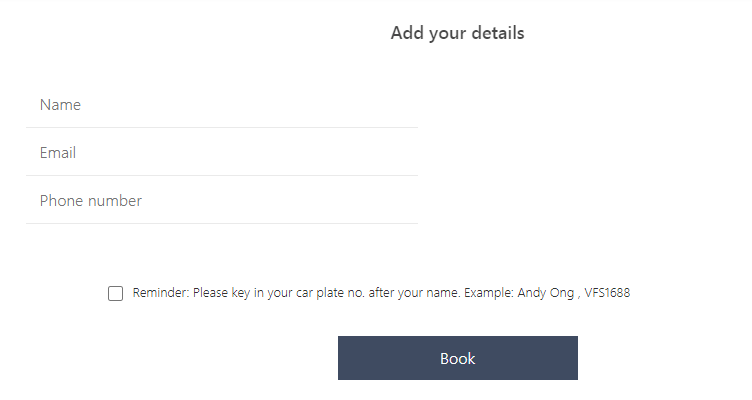Tick the car plate reminder checkbox

tap(116, 293)
